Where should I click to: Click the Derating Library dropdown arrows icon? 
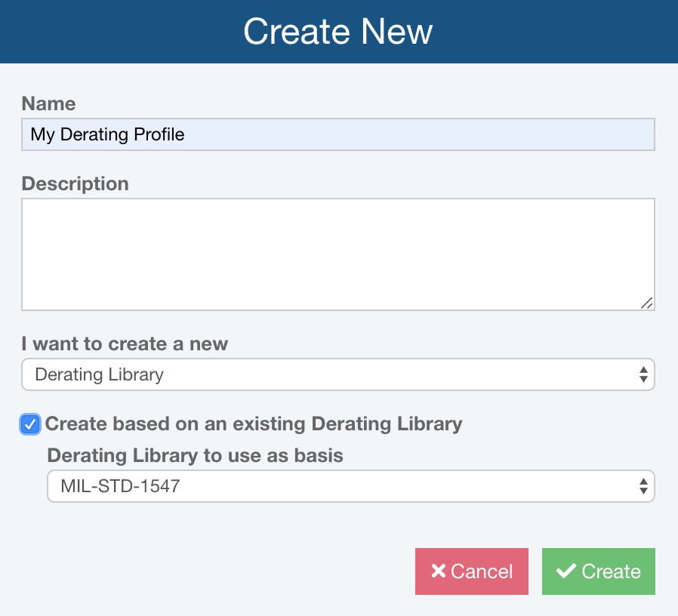coord(643,374)
